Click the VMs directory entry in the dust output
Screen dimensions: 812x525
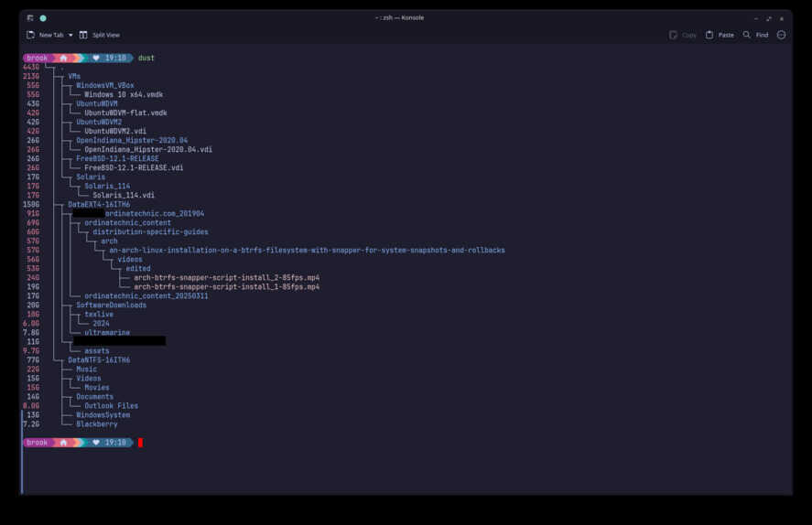pyautogui.click(x=74, y=76)
